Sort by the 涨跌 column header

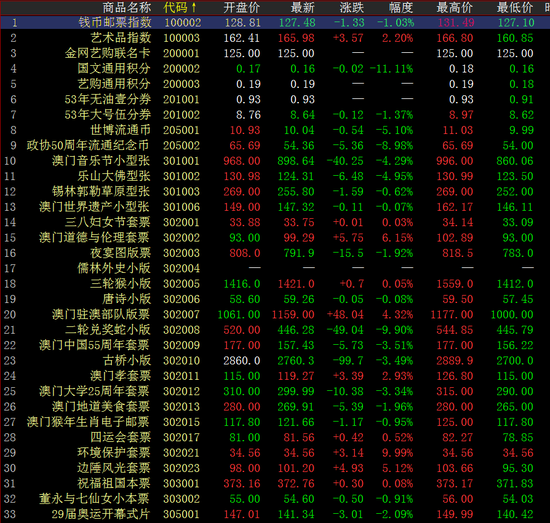point(352,7)
